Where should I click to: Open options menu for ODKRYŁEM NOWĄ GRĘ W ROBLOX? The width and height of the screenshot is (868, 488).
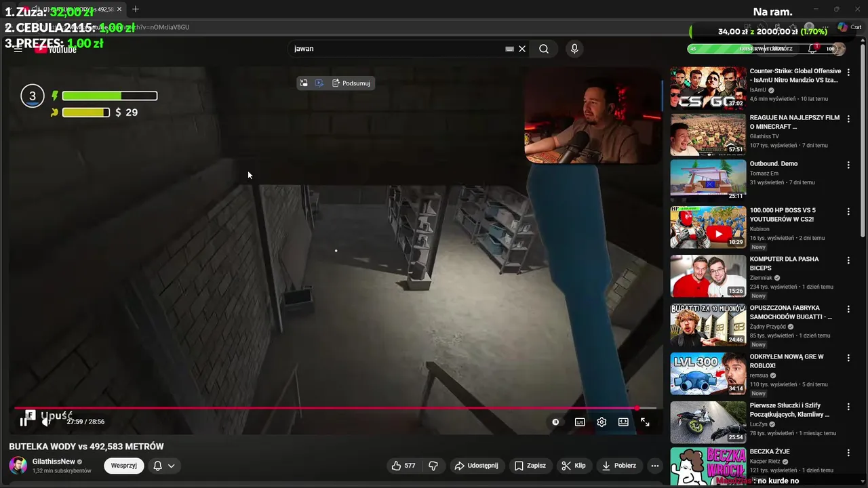pos(848,358)
